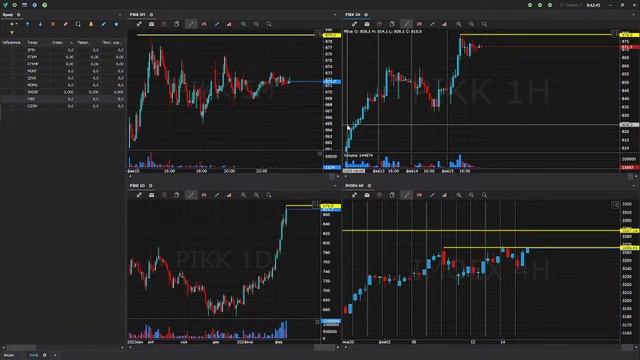640x360 pixels.
Task: Select the hand tool in IMOEX 4H toolbar
Action: tap(392, 195)
